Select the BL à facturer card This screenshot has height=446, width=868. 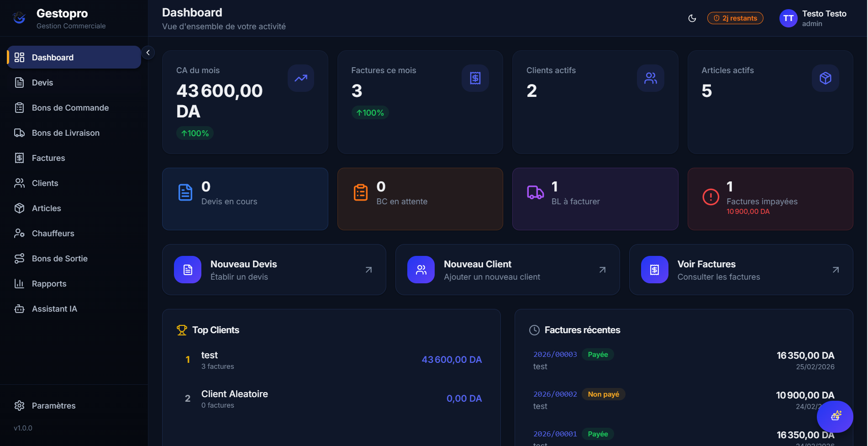pos(595,199)
